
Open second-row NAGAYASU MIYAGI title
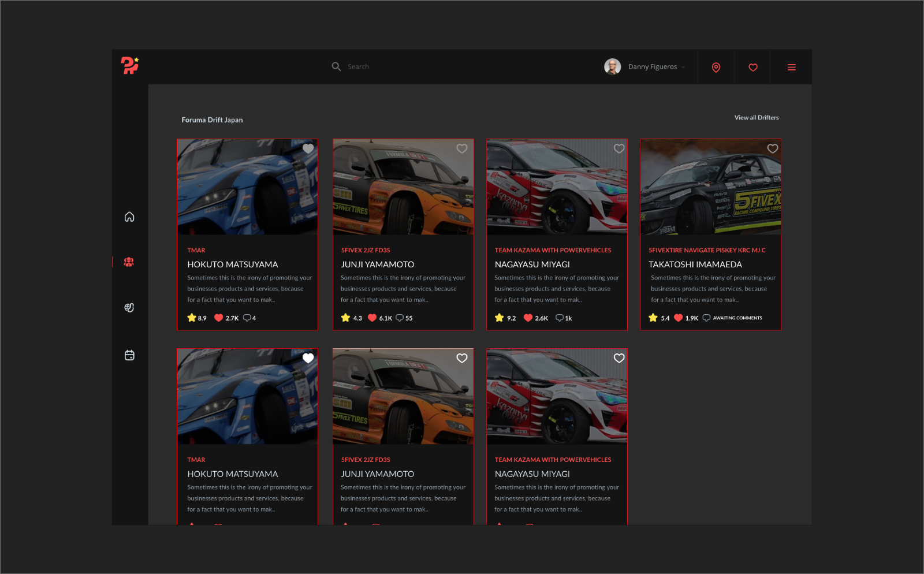pyautogui.click(x=532, y=474)
